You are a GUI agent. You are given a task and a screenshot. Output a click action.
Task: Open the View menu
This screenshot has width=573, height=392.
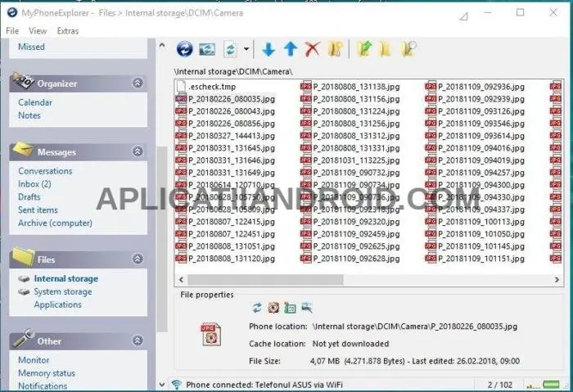(x=38, y=30)
